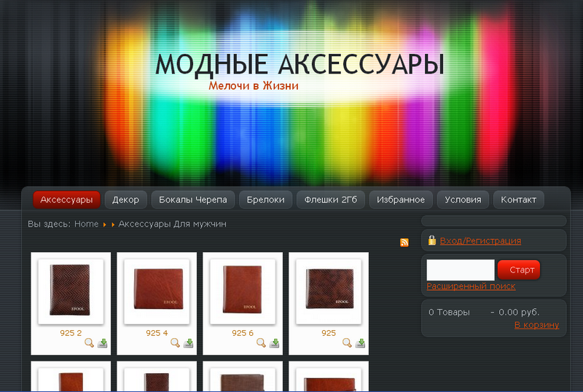Open the 925 4 wallet thumbnail
The height and width of the screenshot is (392, 583).
[157, 291]
